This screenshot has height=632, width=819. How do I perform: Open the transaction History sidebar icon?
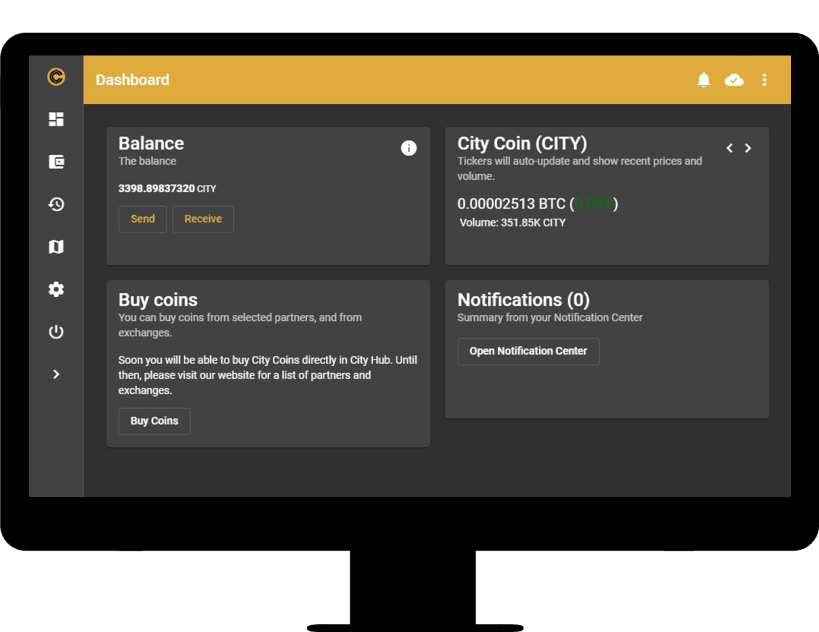click(56, 204)
